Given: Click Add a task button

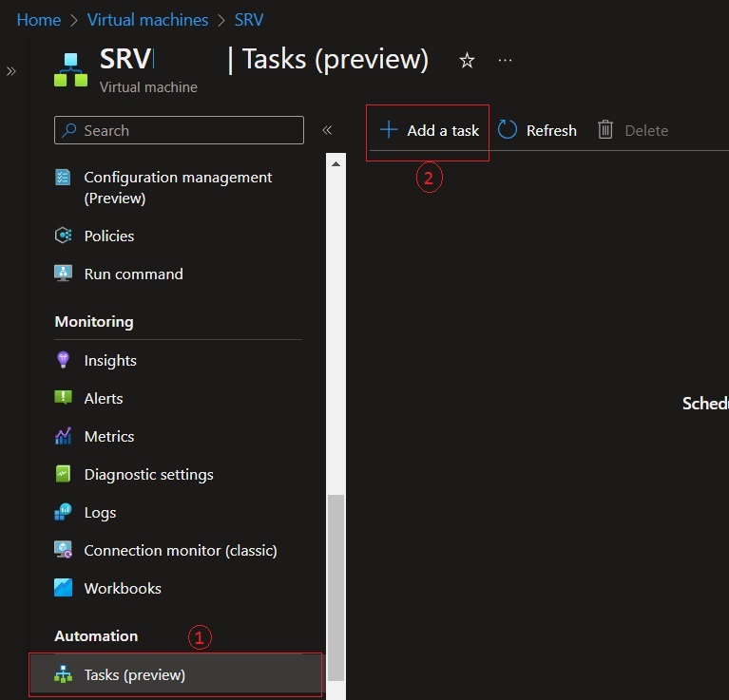Looking at the screenshot, I should [x=429, y=131].
